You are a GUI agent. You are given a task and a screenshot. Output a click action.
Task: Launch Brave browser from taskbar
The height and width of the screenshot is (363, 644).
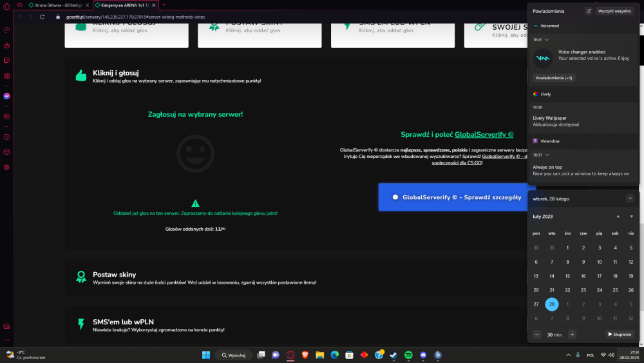click(305, 355)
